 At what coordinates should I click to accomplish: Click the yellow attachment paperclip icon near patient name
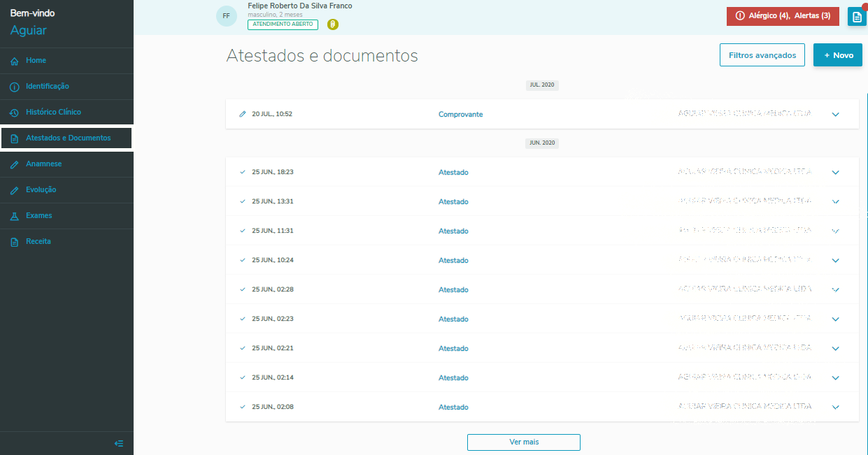tap(332, 24)
